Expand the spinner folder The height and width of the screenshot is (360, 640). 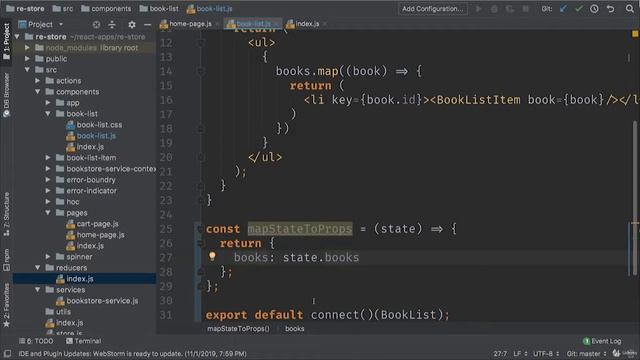(x=48, y=257)
